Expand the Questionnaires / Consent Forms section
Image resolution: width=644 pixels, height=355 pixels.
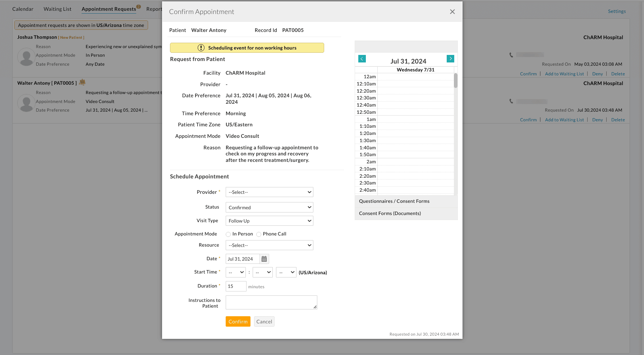tap(394, 201)
